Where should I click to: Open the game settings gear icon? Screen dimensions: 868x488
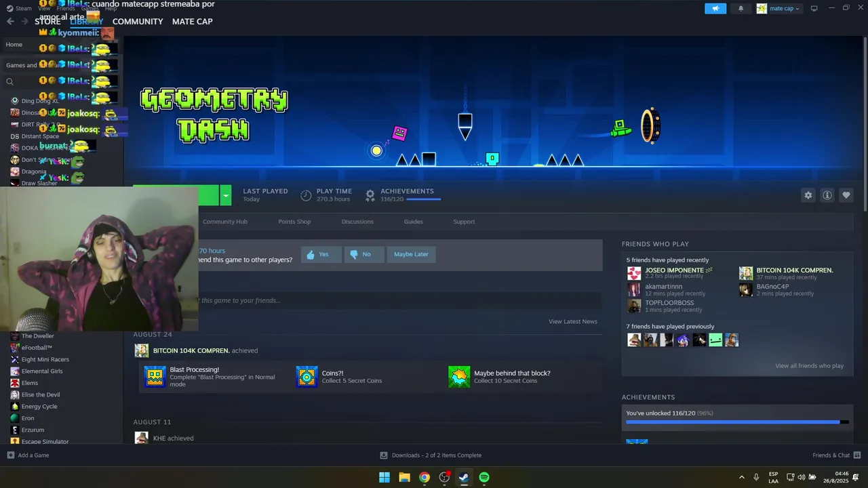(x=808, y=195)
